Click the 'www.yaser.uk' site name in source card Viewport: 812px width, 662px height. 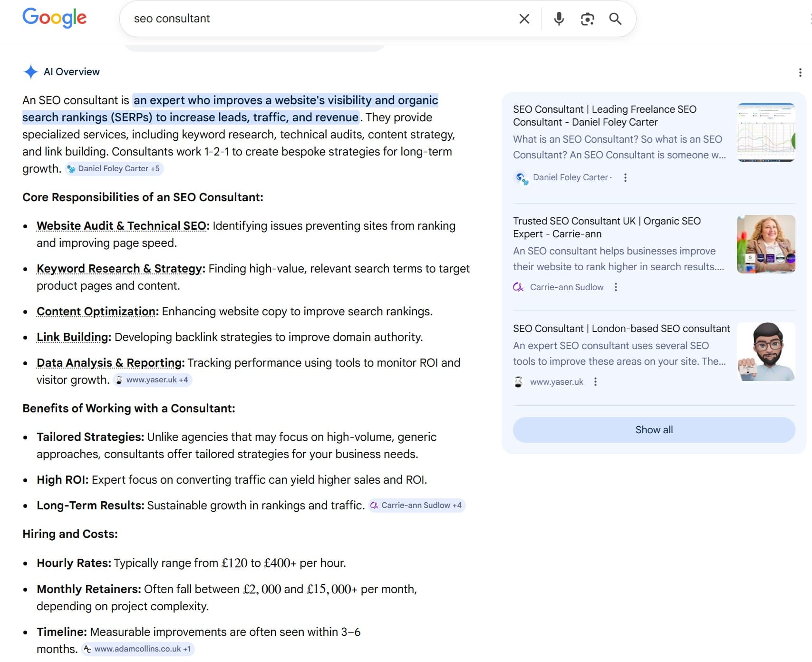click(x=557, y=382)
